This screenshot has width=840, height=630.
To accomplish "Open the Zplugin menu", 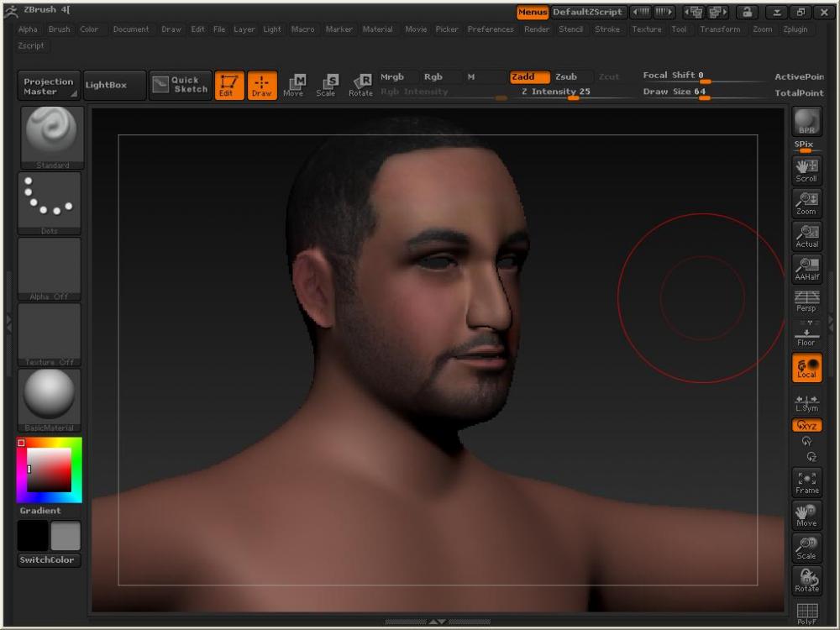I will pos(795,29).
